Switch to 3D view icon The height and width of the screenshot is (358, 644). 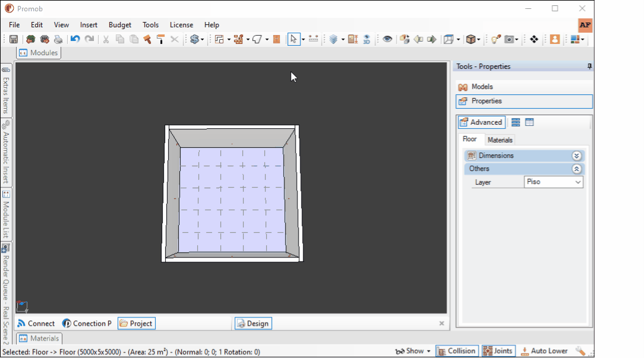[367, 39]
